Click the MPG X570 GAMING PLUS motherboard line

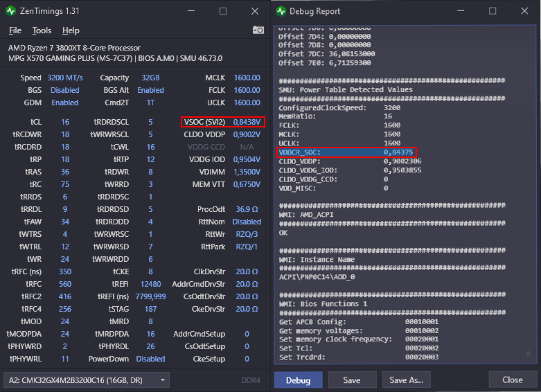click(x=115, y=58)
